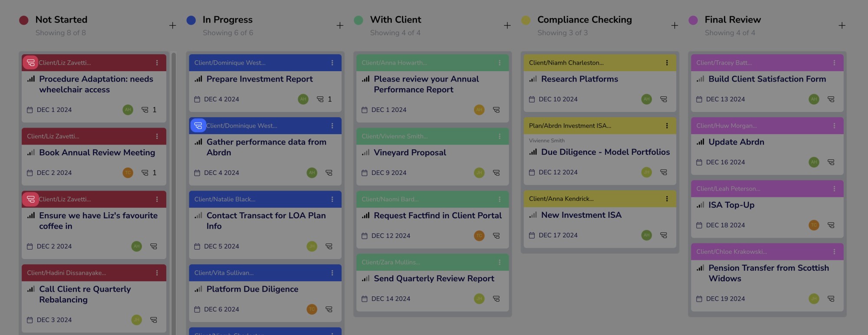This screenshot has height=335, width=868.
Task: Click the In Progress column heading
Action: pos(227,20)
